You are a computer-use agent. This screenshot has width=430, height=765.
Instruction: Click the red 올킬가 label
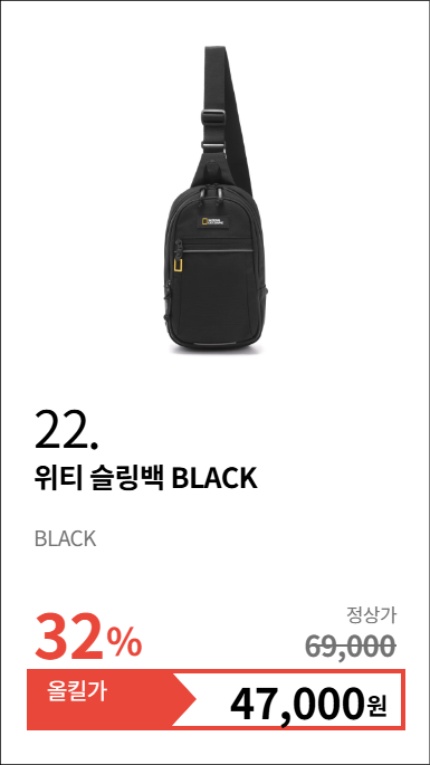(77, 693)
